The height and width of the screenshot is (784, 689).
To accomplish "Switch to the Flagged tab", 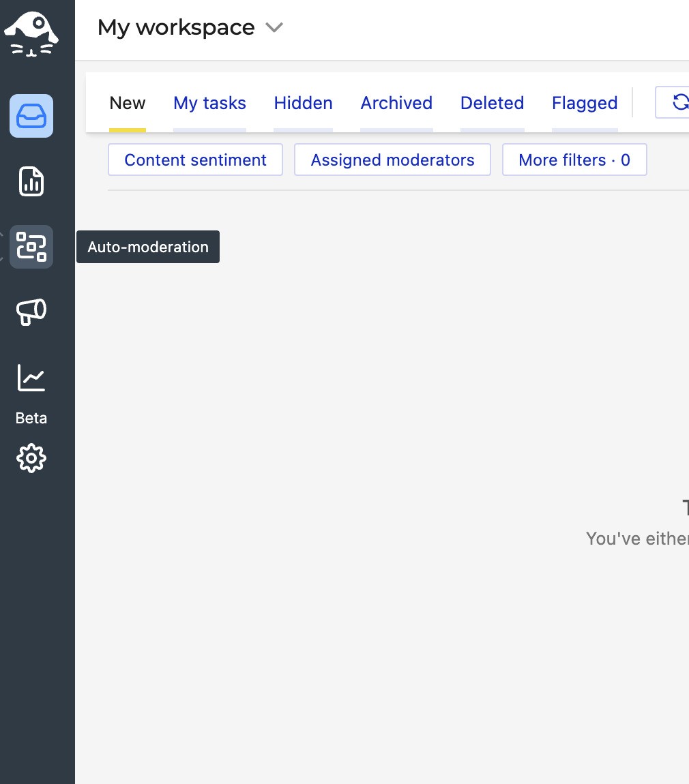I will point(585,103).
